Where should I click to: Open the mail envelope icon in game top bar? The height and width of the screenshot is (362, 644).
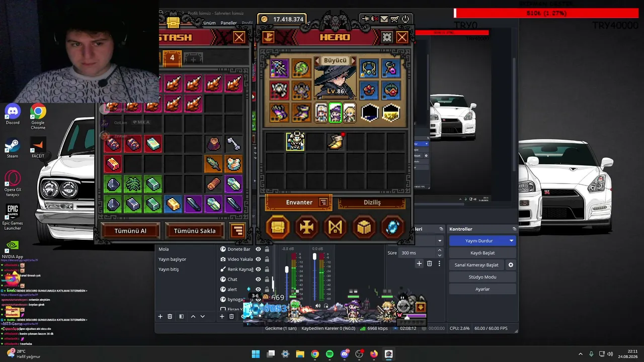[384, 19]
